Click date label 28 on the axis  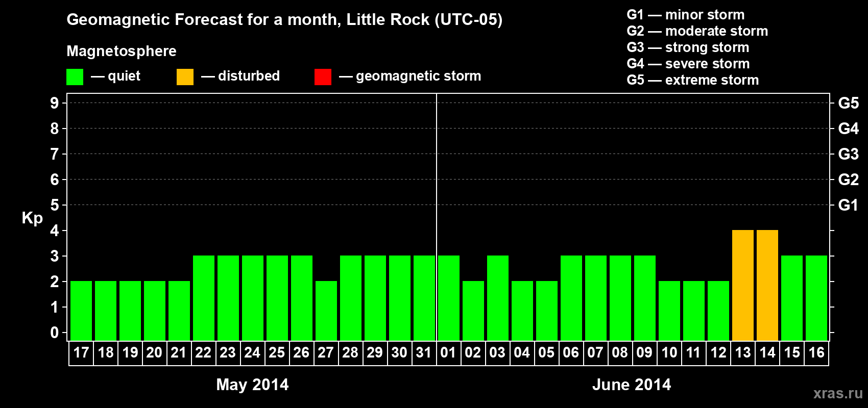pos(350,353)
